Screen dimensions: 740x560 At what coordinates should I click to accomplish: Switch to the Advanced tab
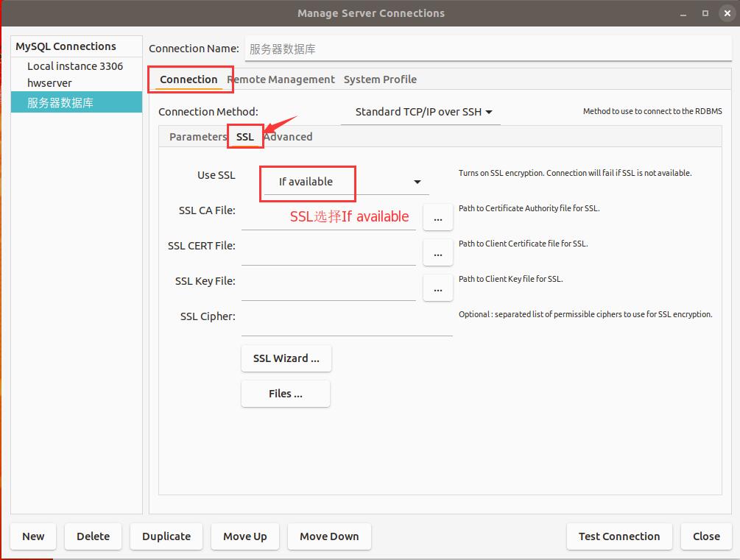pyautogui.click(x=288, y=136)
